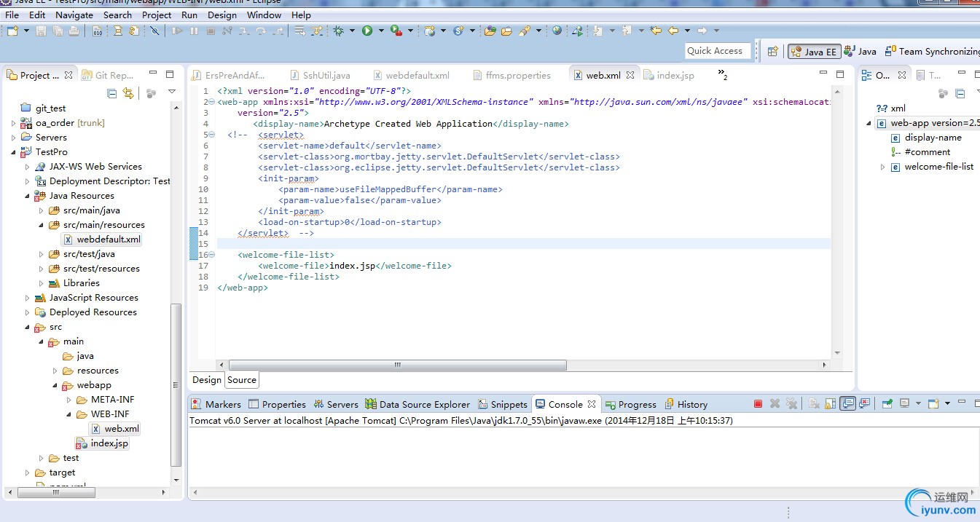Screen dimensions: 980x522
Task: Click the Open Perspective icon
Action: click(x=773, y=51)
